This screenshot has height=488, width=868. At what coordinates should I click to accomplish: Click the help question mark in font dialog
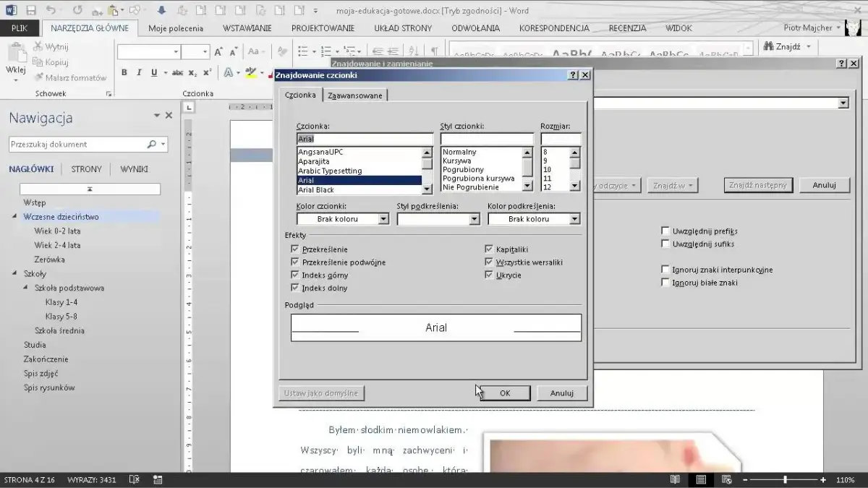click(x=573, y=74)
